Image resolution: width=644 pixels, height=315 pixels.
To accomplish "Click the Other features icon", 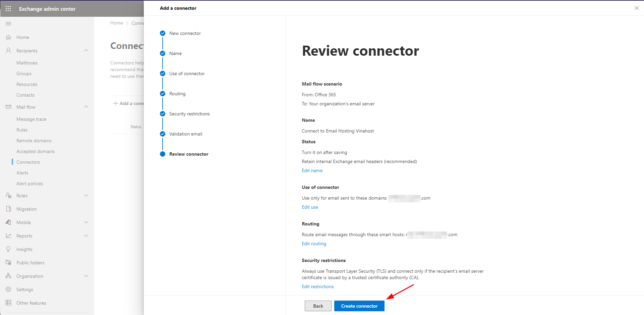I will point(8,303).
